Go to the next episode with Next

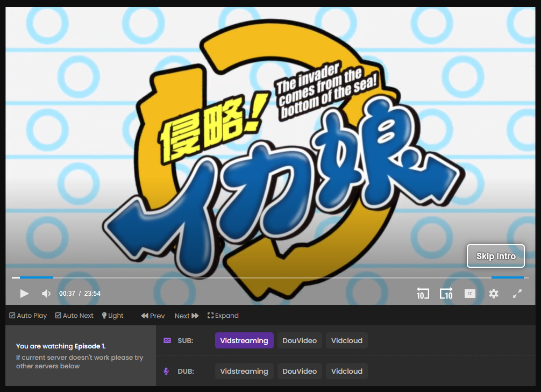pyautogui.click(x=187, y=316)
